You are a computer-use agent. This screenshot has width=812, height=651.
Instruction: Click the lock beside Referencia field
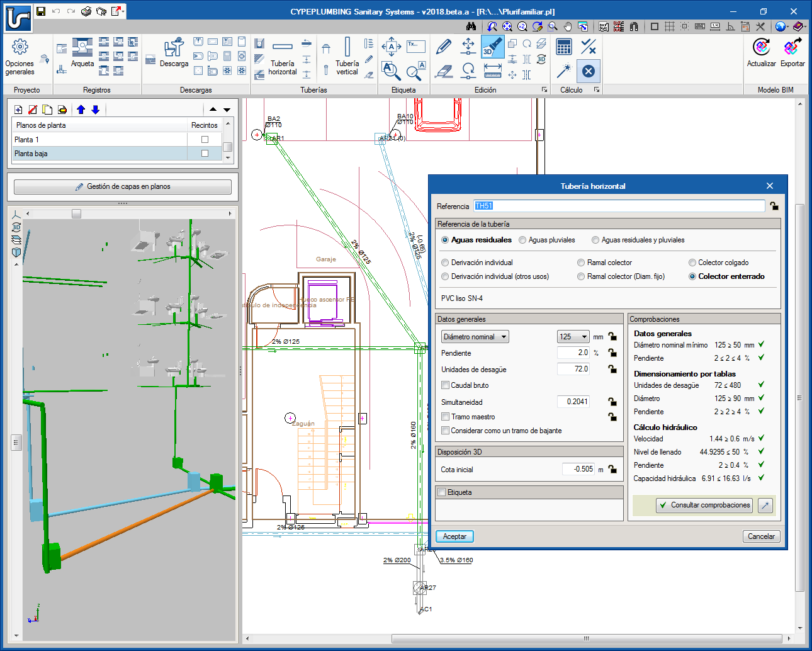coord(774,206)
